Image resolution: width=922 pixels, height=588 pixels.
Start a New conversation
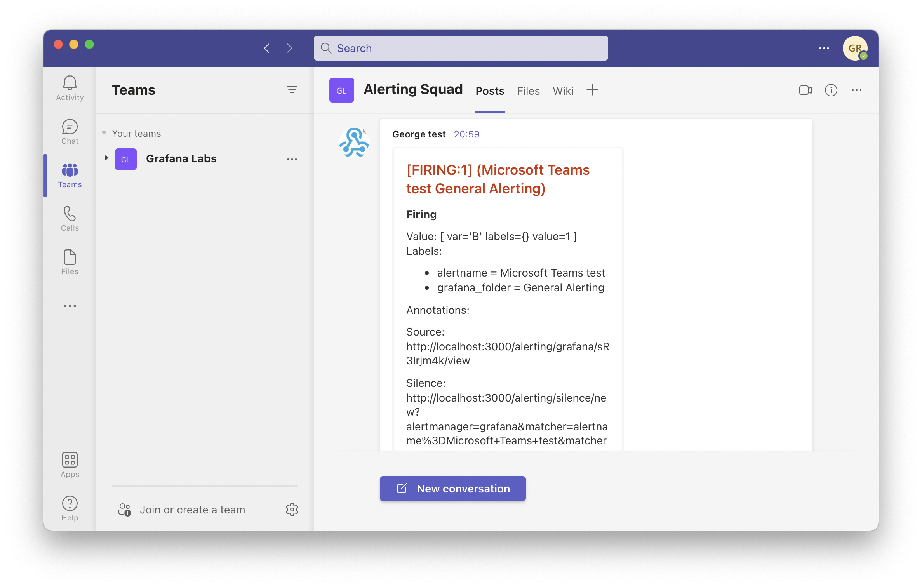pyautogui.click(x=452, y=488)
